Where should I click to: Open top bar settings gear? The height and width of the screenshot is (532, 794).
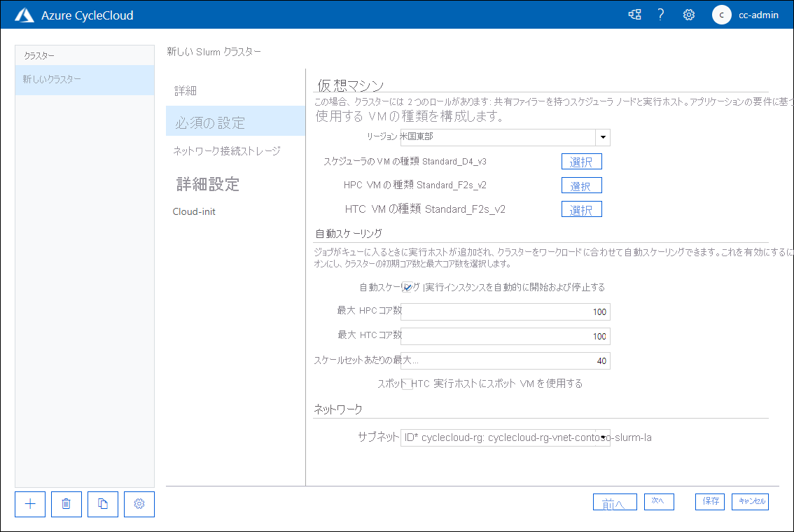tap(688, 14)
